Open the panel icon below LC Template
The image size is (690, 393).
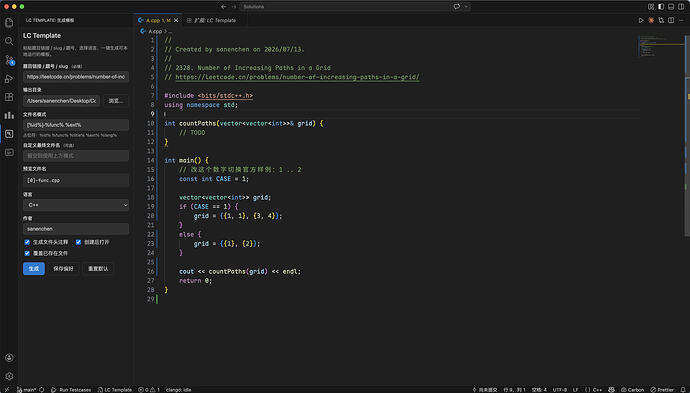click(x=9, y=152)
